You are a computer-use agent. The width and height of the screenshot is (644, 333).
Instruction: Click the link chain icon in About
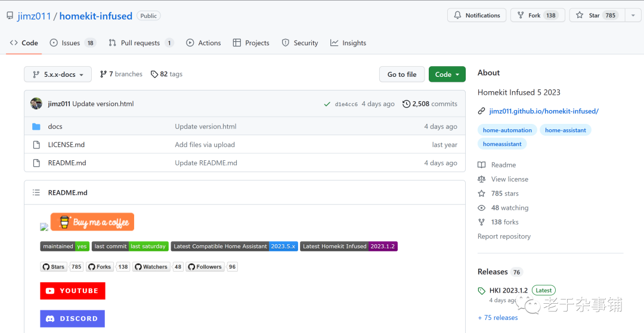click(x=481, y=111)
